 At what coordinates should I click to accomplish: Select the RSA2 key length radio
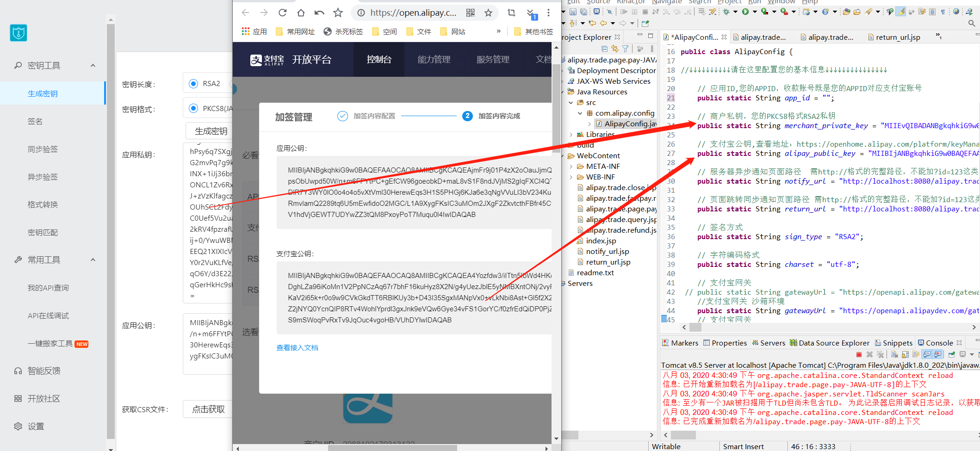(x=193, y=84)
